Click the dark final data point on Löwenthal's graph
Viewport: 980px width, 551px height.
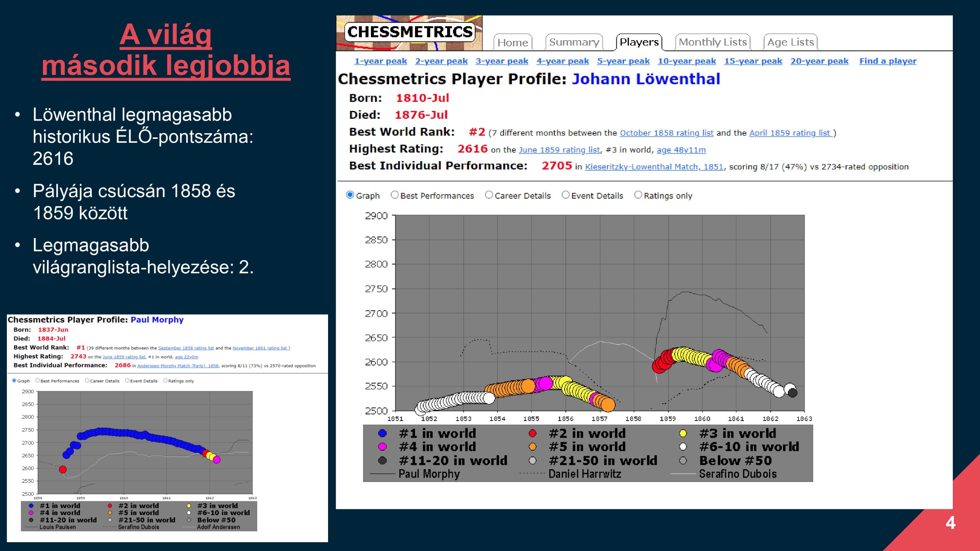point(792,393)
